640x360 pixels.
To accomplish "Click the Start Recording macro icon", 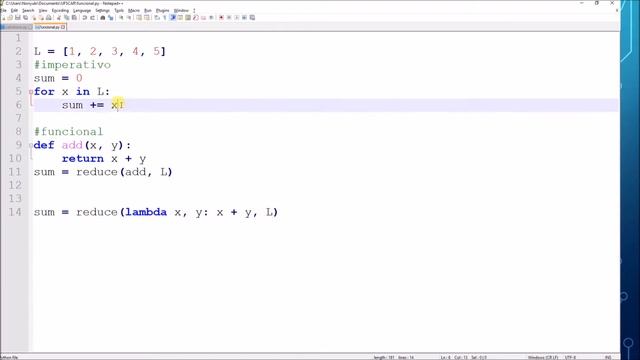I will coord(221,18).
